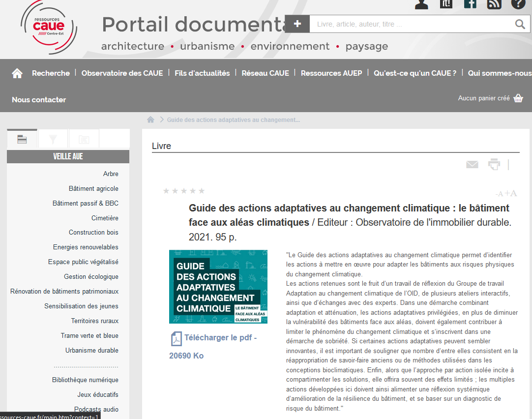This screenshot has width=532, height=419.
Task: Increase text size with +A
Action: pyautogui.click(x=511, y=193)
